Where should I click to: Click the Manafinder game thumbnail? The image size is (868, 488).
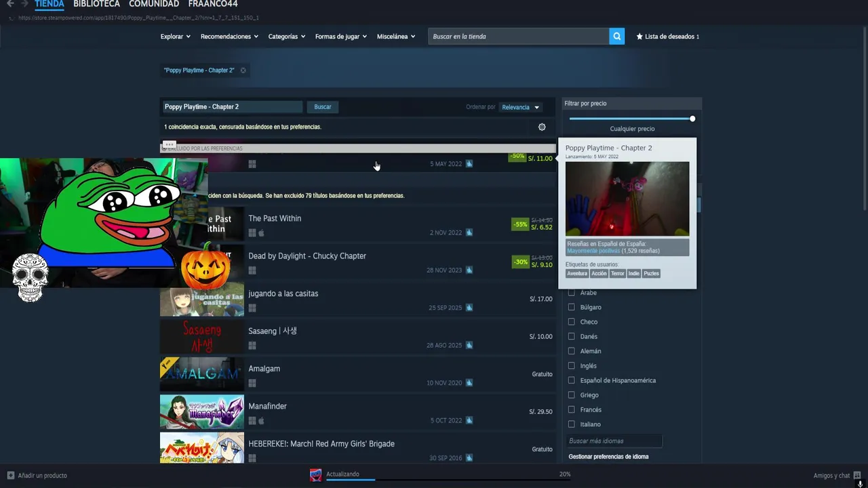(x=202, y=411)
